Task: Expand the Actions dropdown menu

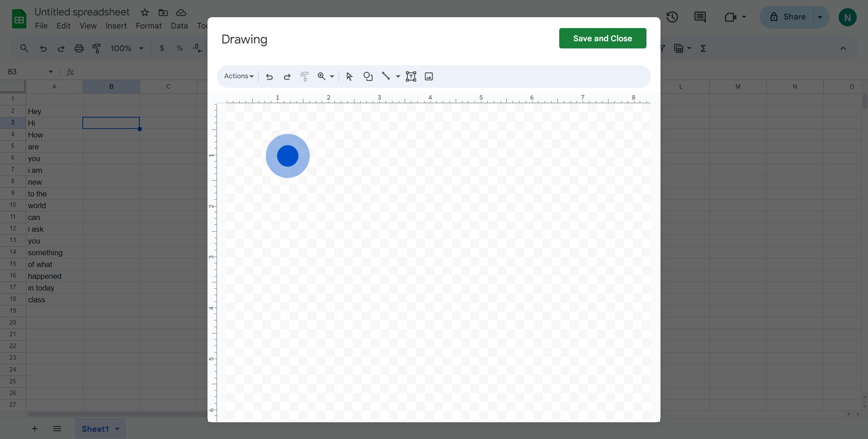Action: 239,76
